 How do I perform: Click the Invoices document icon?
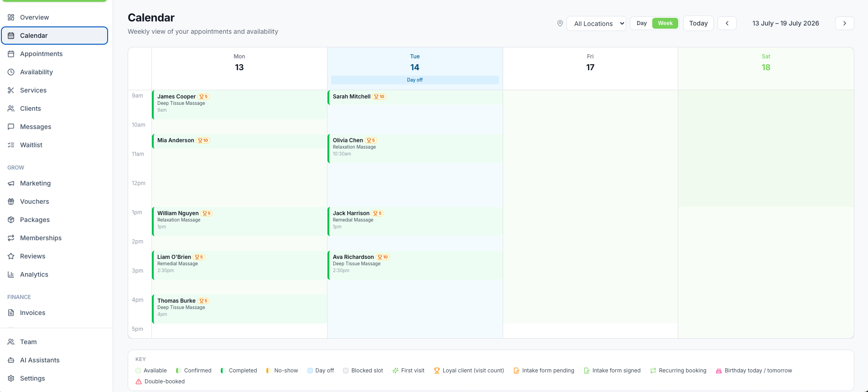pyautogui.click(x=11, y=313)
